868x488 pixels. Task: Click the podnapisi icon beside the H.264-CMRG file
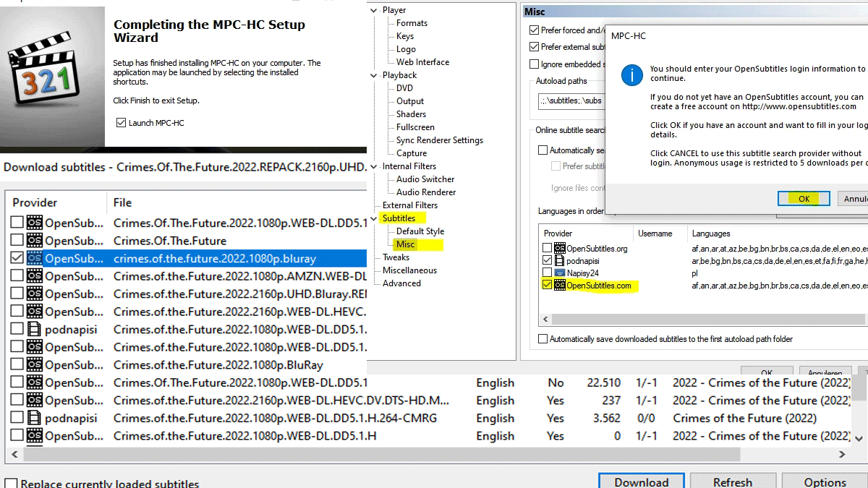click(x=34, y=418)
